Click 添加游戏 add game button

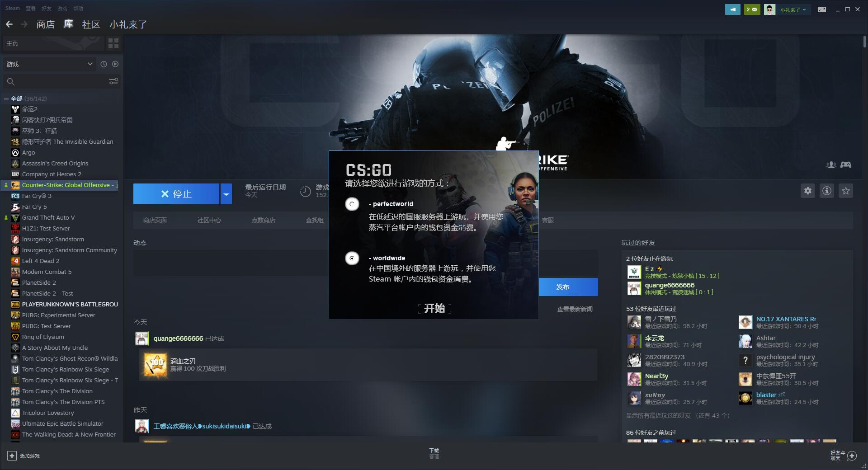(24, 456)
